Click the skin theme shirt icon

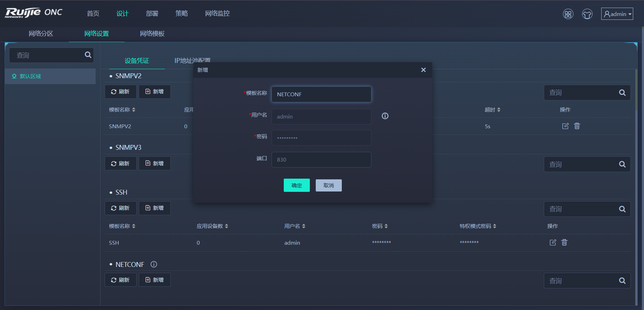tap(587, 14)
